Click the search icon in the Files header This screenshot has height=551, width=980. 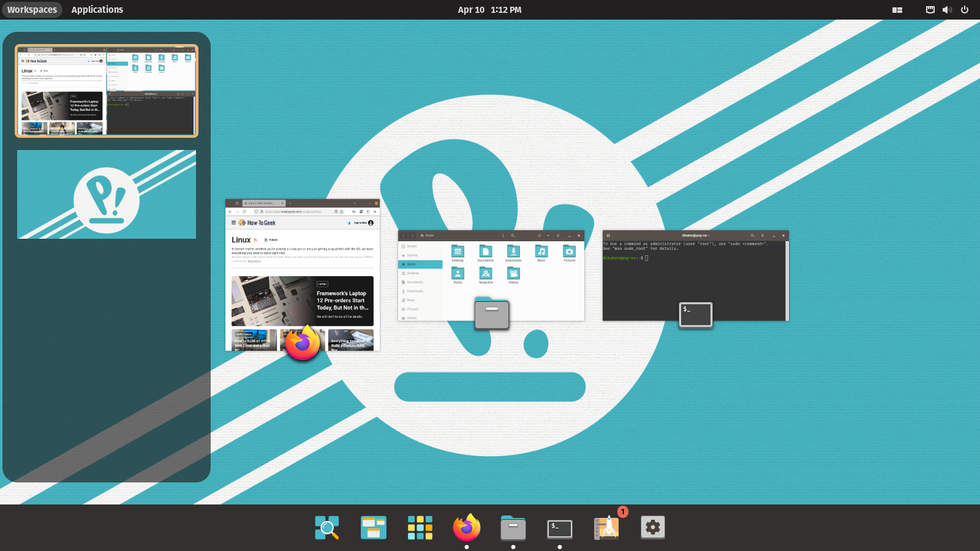tap(513, 236)
